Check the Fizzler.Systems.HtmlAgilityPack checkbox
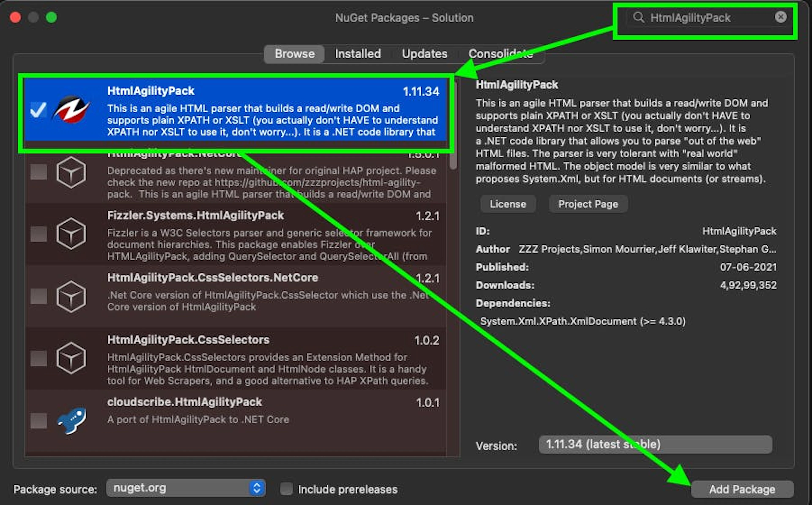Viewport: 812px width, 505px height. point(38,234)
